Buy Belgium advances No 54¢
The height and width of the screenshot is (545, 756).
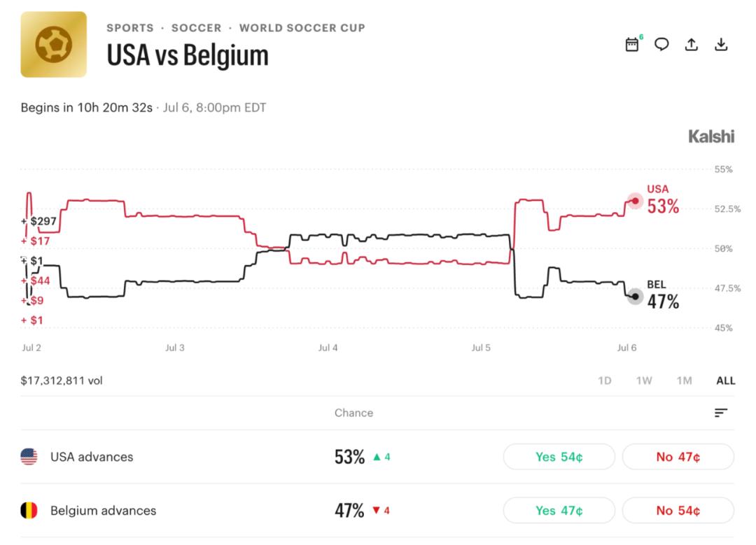point(678,510)
